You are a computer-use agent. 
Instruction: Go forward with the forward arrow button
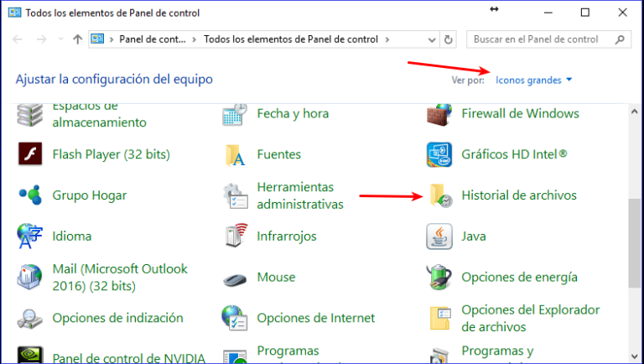[41, 39]
